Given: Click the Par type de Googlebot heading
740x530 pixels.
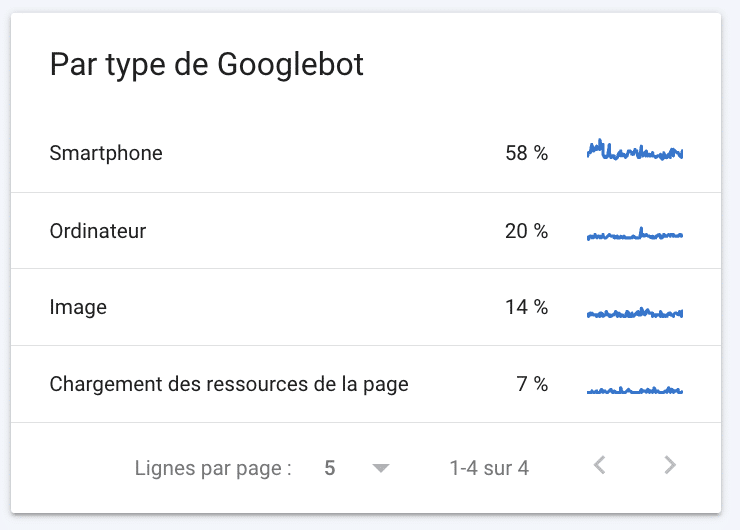Looking at the screenshot, I should click(207, 64).
